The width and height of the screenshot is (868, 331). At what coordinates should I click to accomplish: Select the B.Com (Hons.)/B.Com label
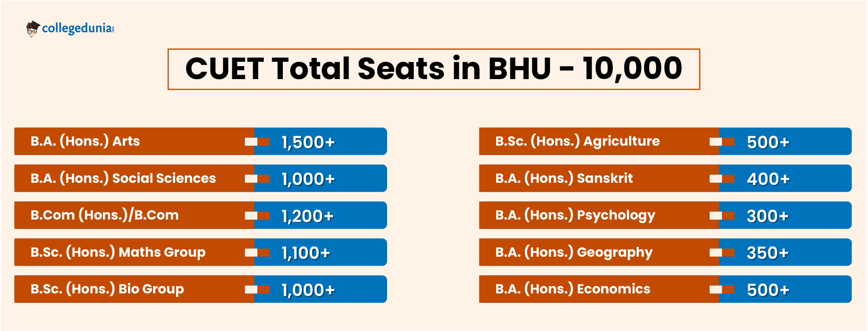[105, 215]
